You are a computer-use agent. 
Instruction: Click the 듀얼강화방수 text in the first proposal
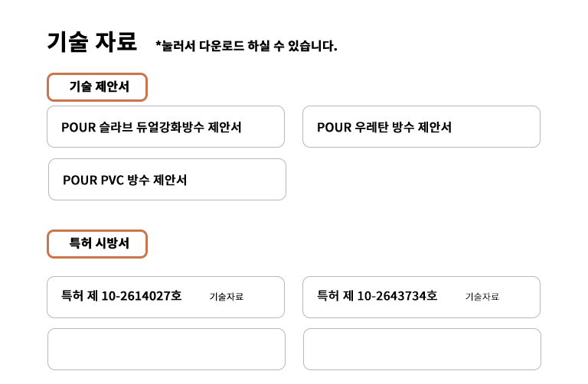(x=170, y=128)
